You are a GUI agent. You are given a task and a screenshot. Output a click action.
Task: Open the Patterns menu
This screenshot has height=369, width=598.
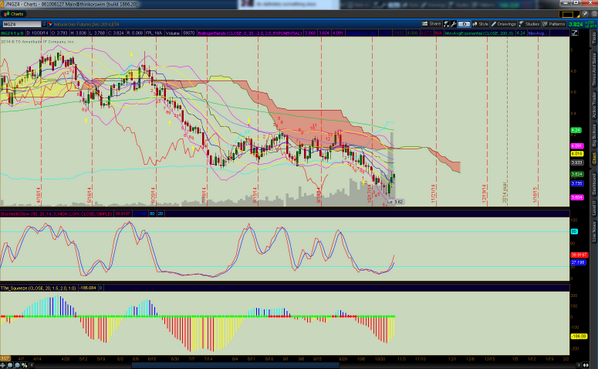click(x=554, y=24)
